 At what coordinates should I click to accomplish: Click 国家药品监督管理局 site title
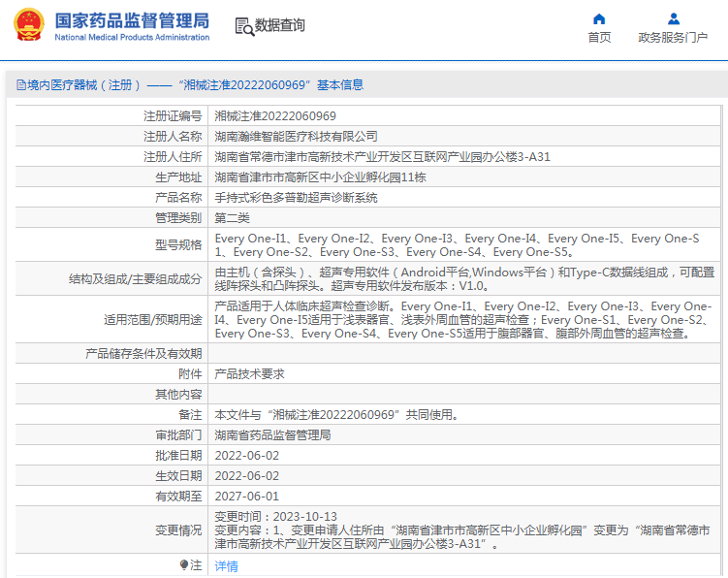[132, 21]
